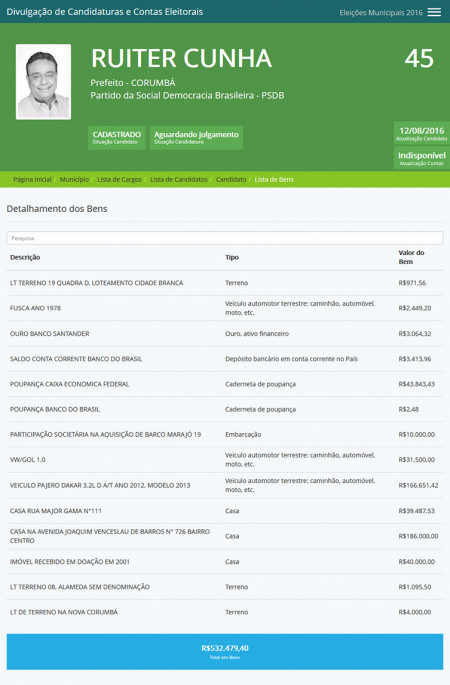Viewport: 450px width, 685px height.
Task: Select SALDO CONTA CORRENTE BANCO DO BRASIL
Action: 225,359
